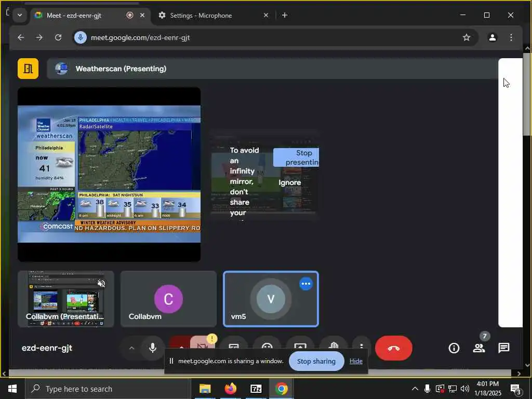The image size is (532, 399).
Task: Switch to the Settings - Microphone tab
Action: (201, 15)
